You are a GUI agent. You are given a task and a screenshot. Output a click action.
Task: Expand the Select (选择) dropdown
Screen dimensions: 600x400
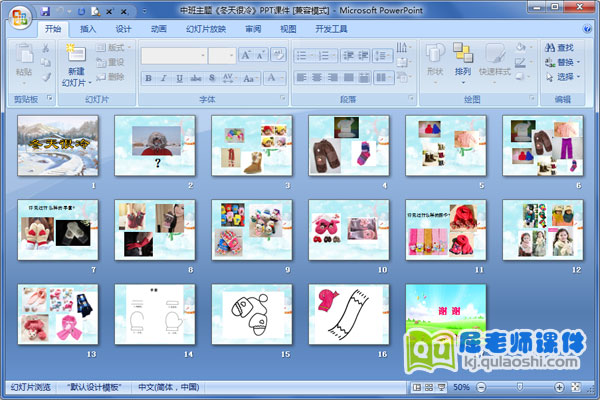point(563,76)
